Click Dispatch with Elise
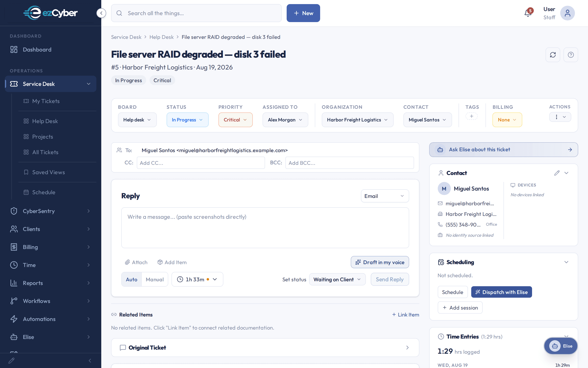This screenshot has width=588, height=368. [501, 292]
